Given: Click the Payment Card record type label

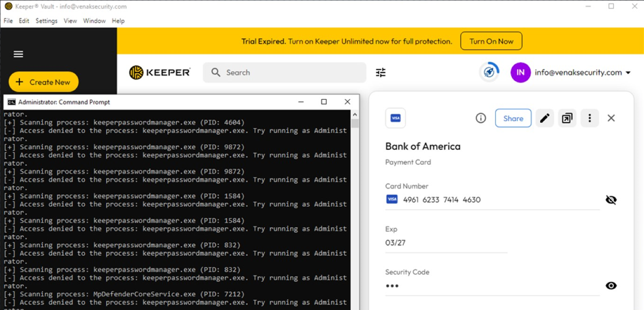Looking at the screenshot, I should tap(408, 162).
